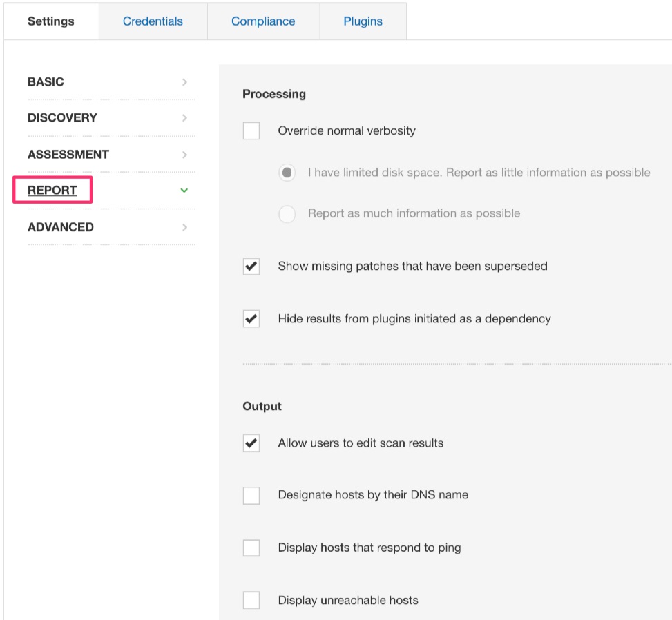Open the REPORT settings link
Image resolution: width=672 pixels, height=620 pixels.
pyautogui.click(x=52, y=191)
